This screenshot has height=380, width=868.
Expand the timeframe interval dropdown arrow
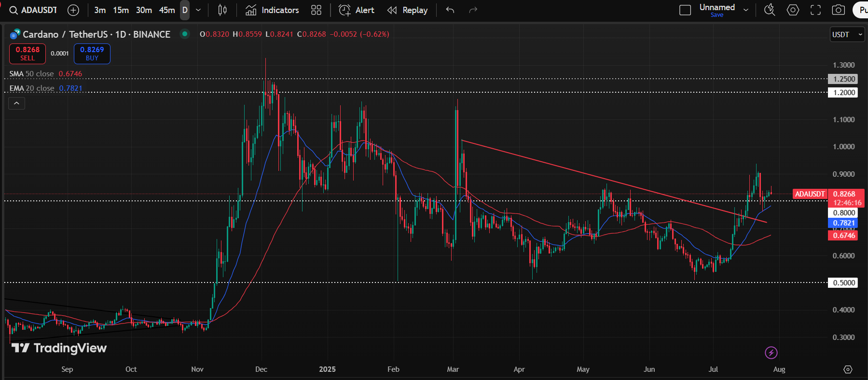198,10
